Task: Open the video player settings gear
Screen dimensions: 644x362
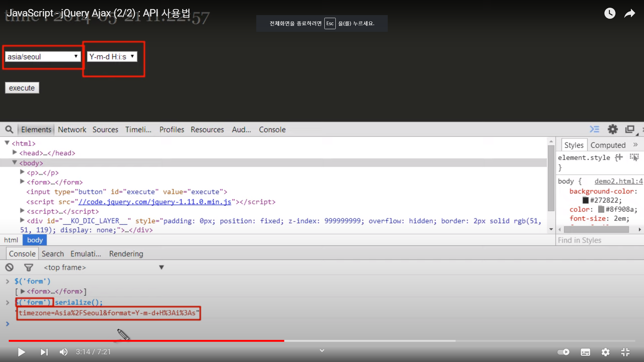Action: pos(605,352)
